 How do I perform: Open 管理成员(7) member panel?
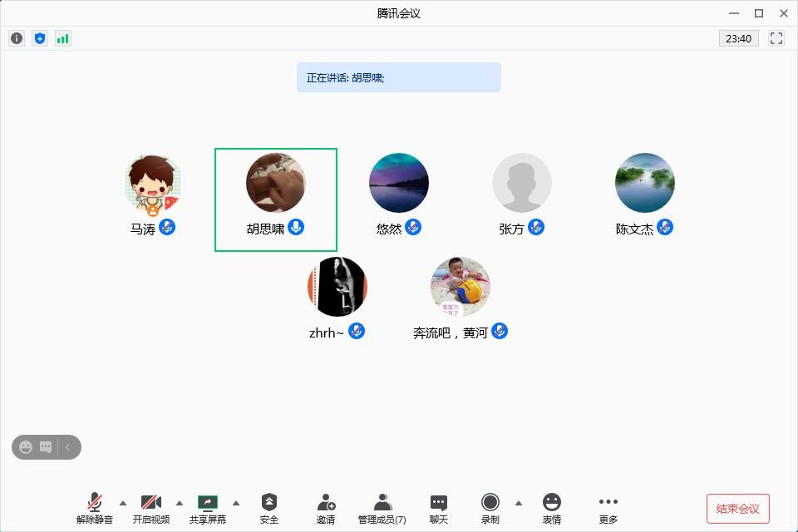tap(382, 509)
